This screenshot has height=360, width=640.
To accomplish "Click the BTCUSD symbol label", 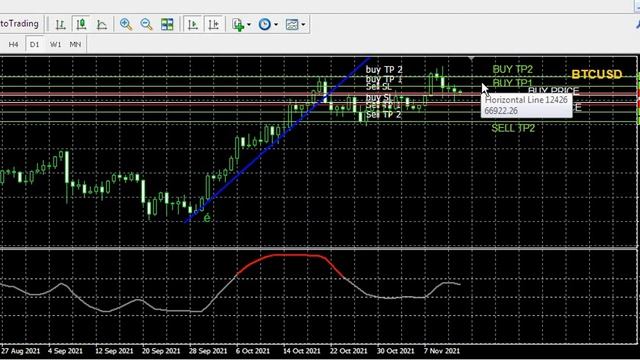I will 597,74.
